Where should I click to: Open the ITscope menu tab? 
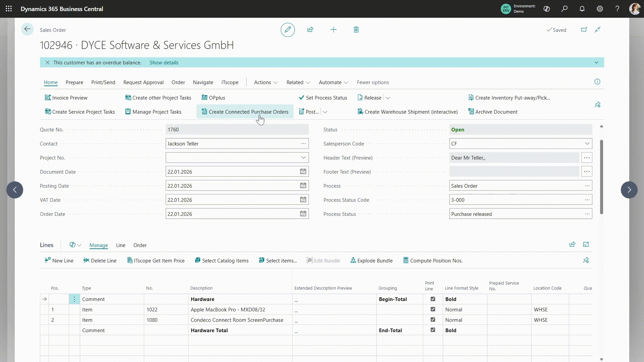(230, 82)
